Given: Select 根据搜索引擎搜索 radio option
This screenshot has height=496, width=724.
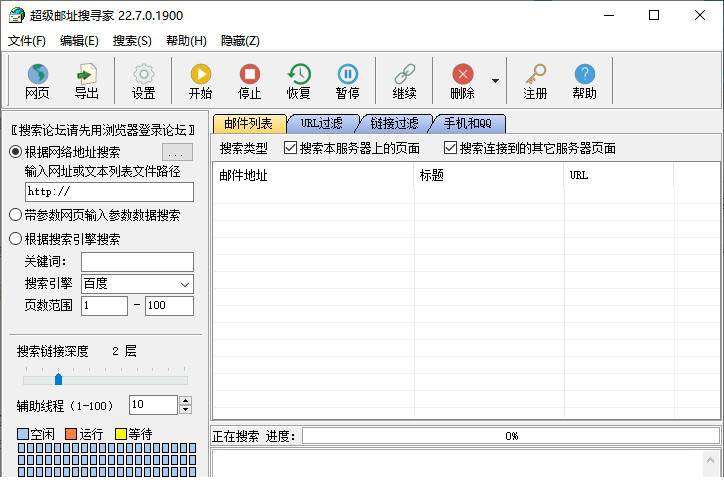Looking at the screenshot, I should click(x=16, y=239).
